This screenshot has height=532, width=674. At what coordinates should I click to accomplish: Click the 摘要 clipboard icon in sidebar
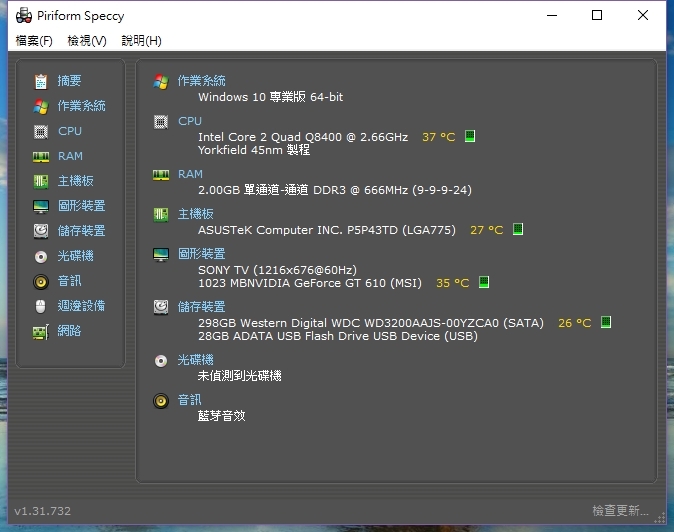pos(41,81)
